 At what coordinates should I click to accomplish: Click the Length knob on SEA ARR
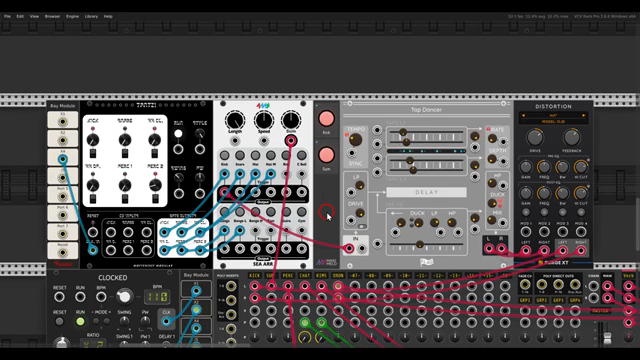point(235,120)
